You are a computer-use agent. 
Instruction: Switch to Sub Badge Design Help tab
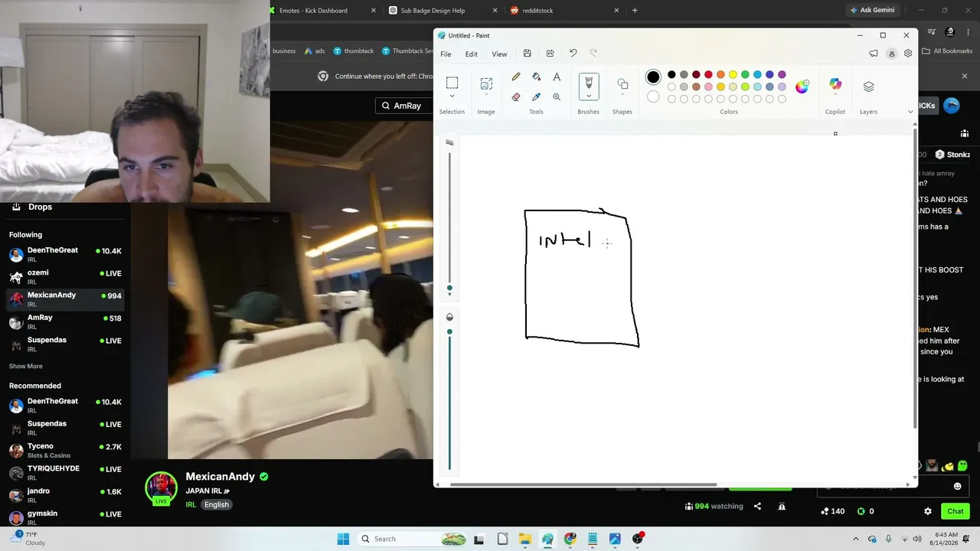[x=443, y=11]
